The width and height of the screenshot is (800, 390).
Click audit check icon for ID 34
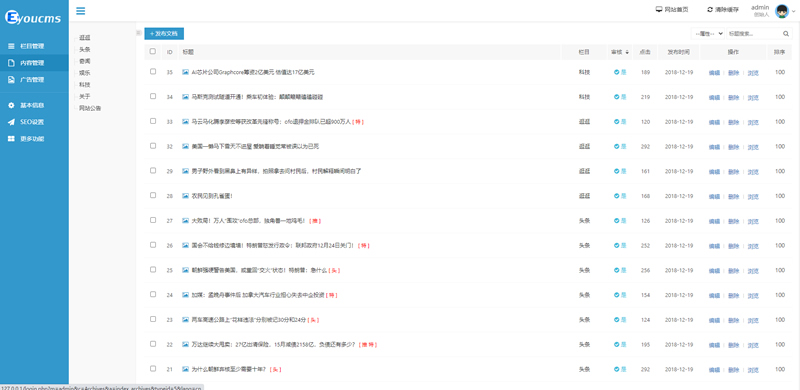616,96
